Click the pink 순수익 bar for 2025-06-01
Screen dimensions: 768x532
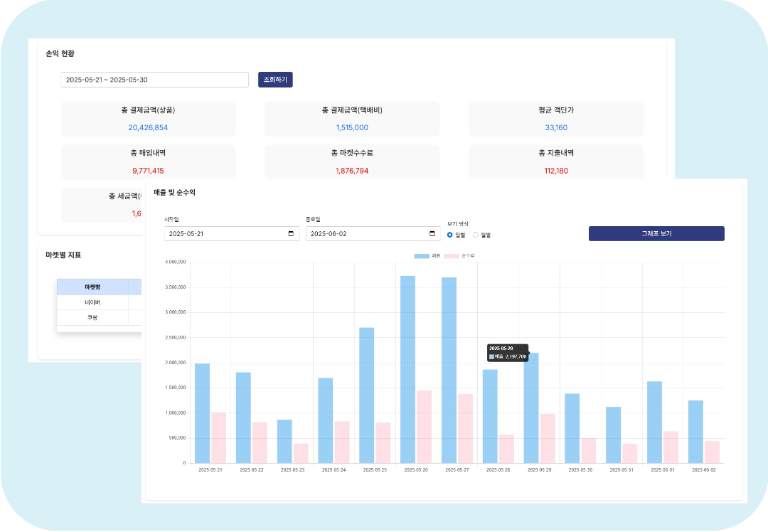[671, 447]
